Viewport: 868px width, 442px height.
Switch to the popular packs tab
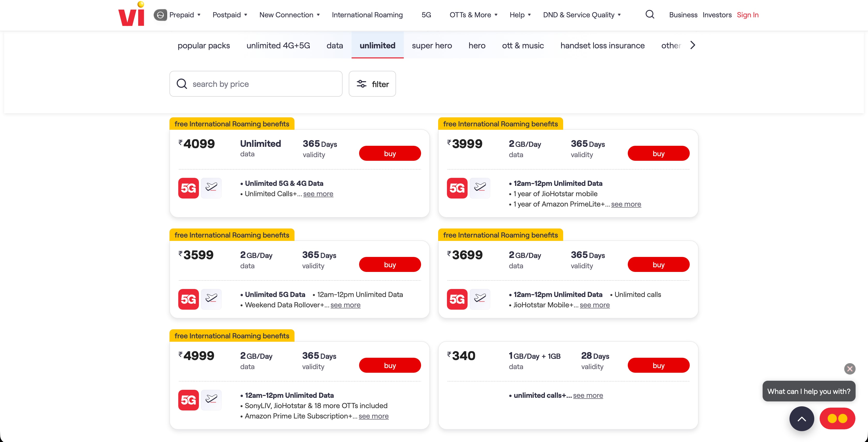(x=204, y=45)
